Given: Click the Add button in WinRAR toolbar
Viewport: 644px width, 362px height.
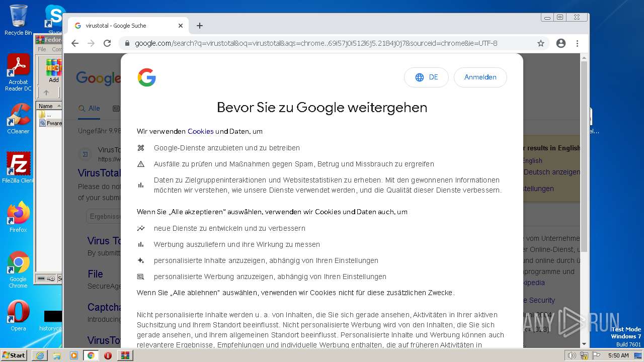Looking at the screenshot, I should pos(54,71).
